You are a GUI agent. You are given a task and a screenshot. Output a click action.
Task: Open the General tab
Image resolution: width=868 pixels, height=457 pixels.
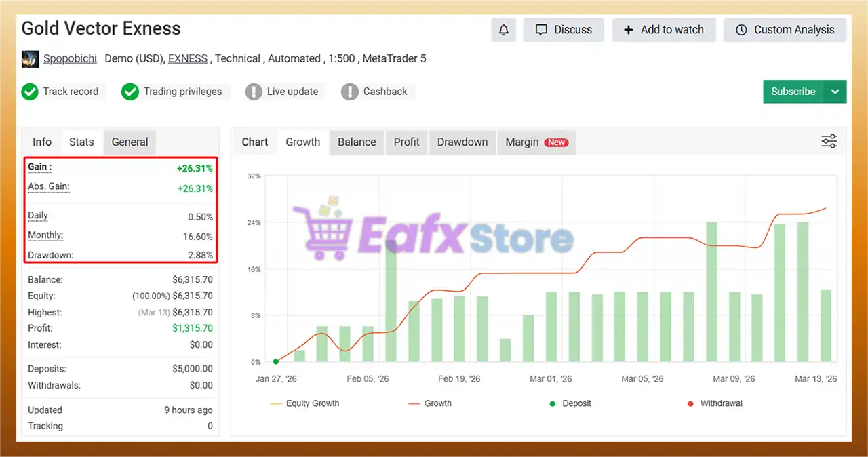tap(130, 142)
